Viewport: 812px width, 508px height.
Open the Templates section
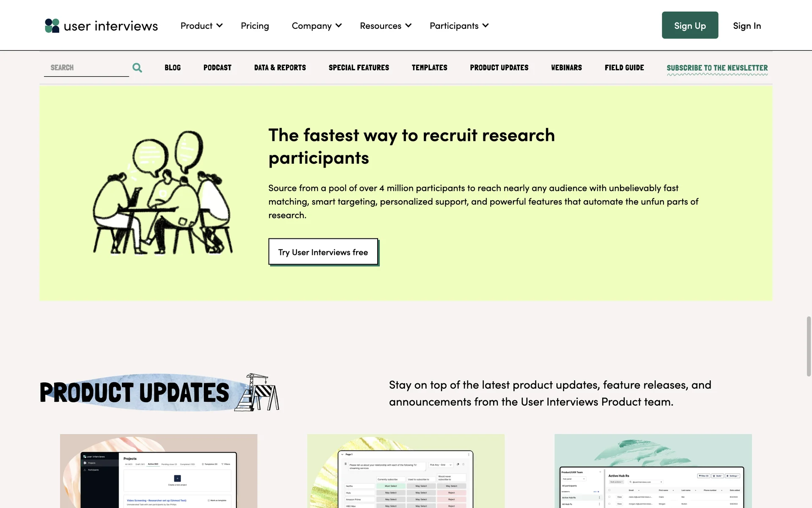(429, 68)
